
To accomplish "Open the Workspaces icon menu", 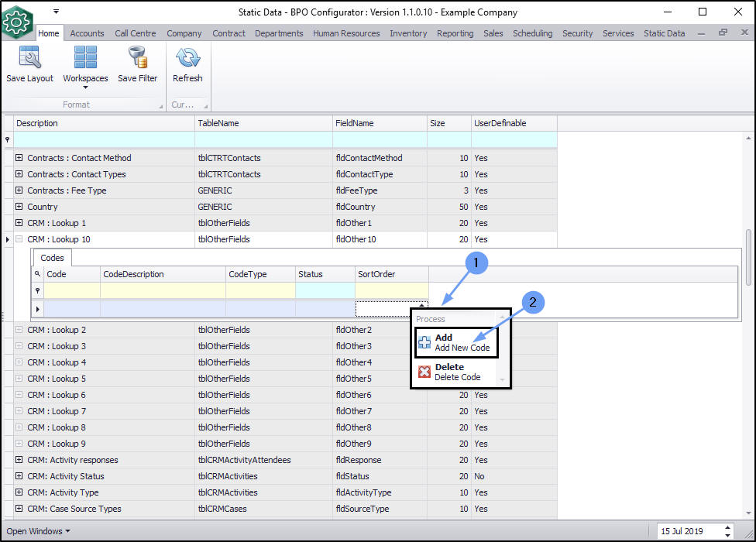I will tap(85, 59).
